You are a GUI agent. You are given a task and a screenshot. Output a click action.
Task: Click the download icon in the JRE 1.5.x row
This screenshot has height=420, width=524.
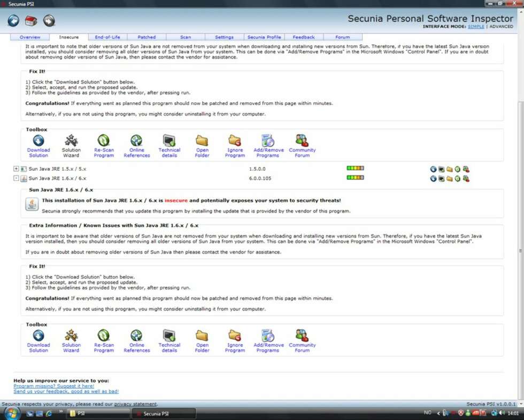(x=433, y=169)
